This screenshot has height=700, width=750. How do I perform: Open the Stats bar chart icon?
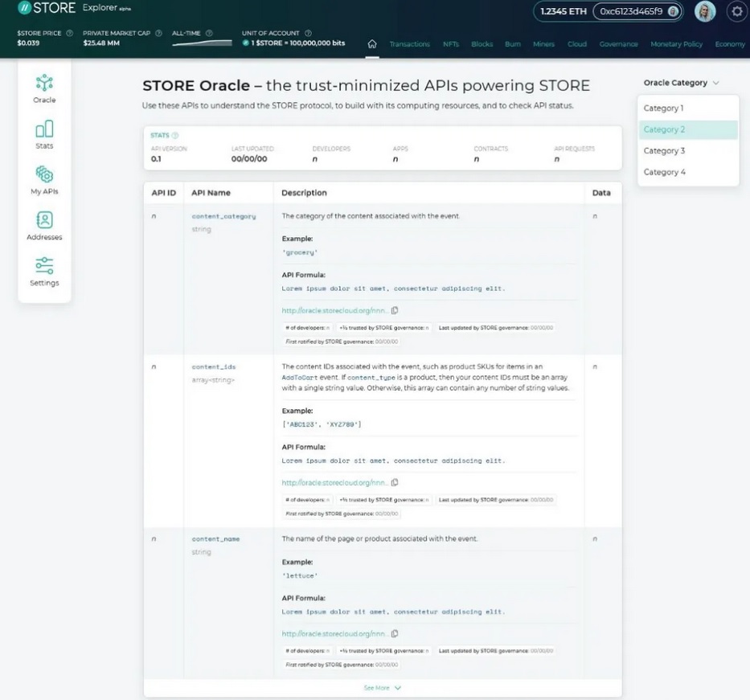point(44,133)
